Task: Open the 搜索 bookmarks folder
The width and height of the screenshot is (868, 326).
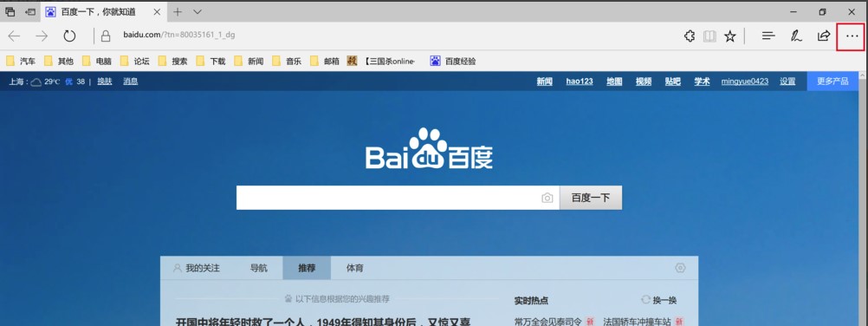Action: tap(172, 61)
